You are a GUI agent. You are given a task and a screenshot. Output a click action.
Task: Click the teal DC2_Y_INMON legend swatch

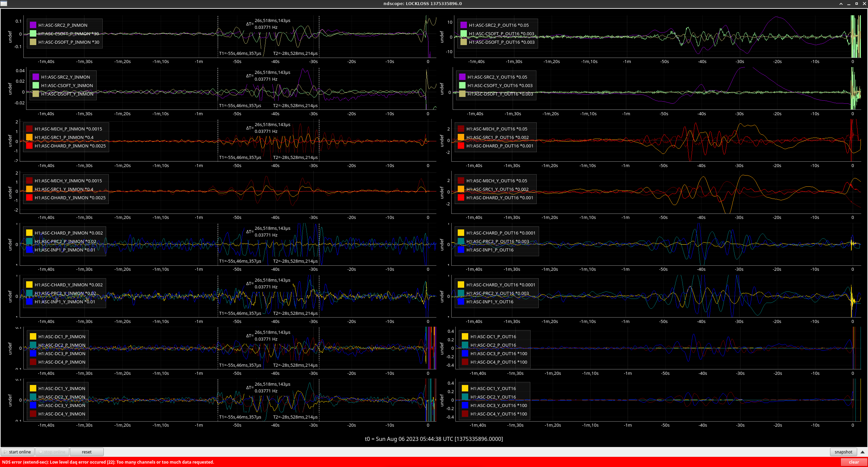tap(33, 397)
